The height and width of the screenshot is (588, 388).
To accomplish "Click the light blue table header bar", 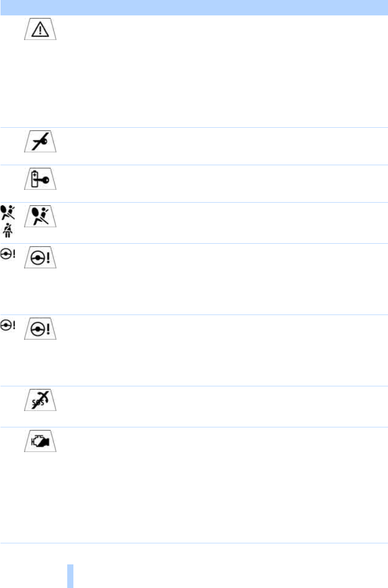I will click(x=194, y=8).
